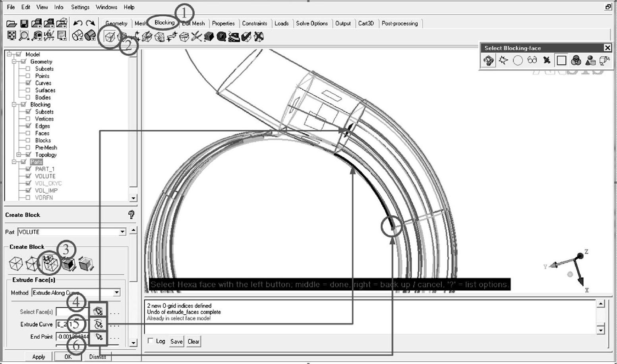Toggle the Curves checkbox in the tree
Image resolution: width=617 pixels, height=364 pixels.
coord(28,83)
